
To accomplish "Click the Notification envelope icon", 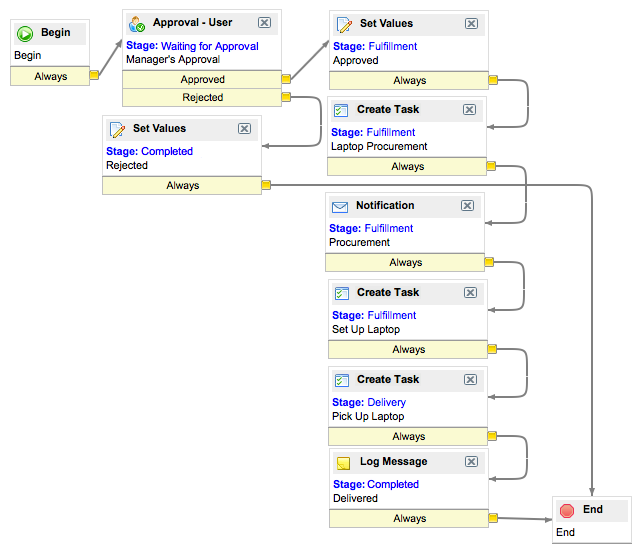I will tap(340, 207).
